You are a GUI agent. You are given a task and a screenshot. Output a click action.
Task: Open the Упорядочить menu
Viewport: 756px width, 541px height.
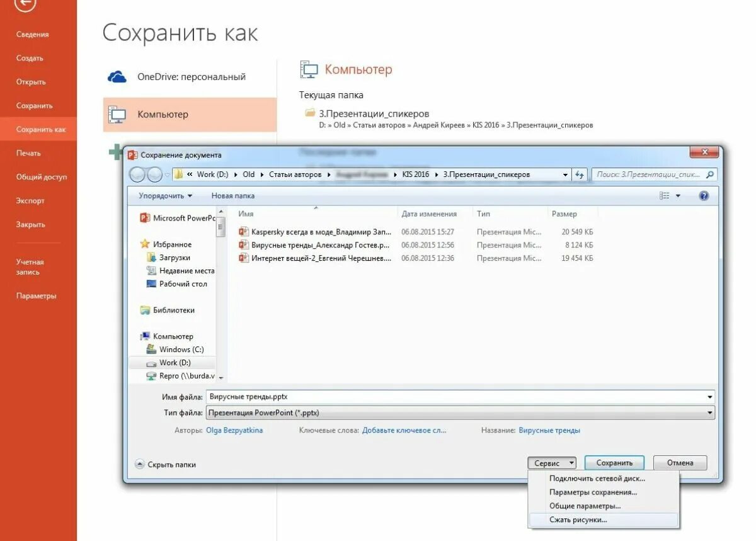[x=166, y=196]
